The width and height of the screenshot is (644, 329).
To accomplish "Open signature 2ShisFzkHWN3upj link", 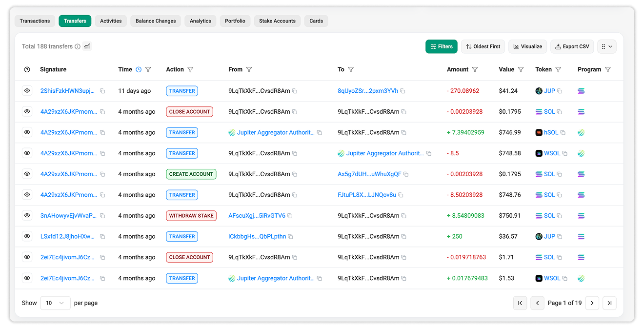I will [68, 91].
